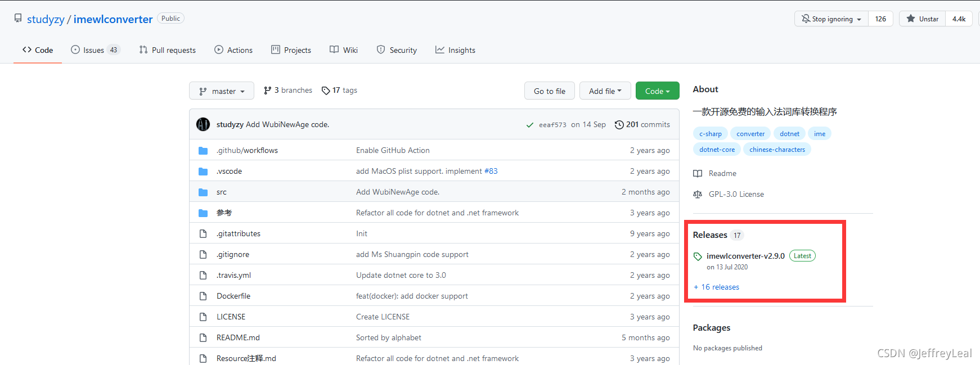
Task: Go to the Actions tab
Action: point(233,50)
